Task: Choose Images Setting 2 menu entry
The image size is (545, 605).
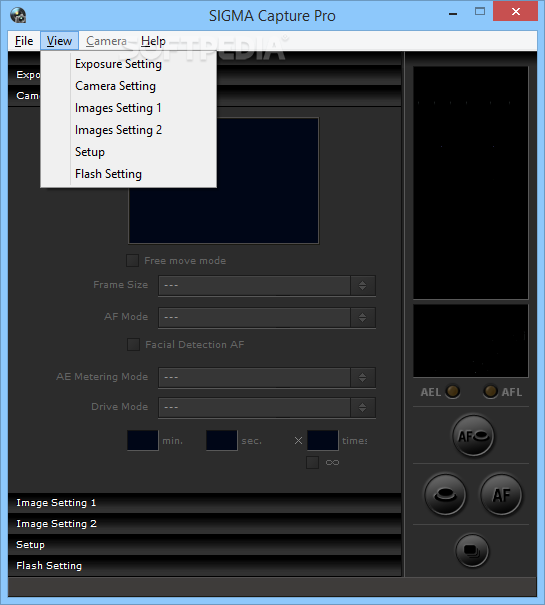Action: pos(129,130)
